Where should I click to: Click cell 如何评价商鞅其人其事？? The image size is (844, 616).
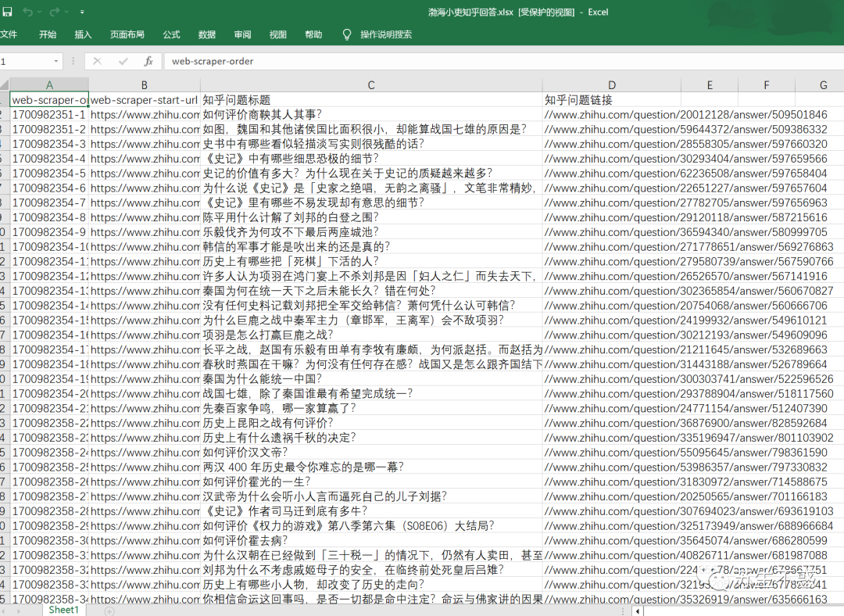[371, 115]
